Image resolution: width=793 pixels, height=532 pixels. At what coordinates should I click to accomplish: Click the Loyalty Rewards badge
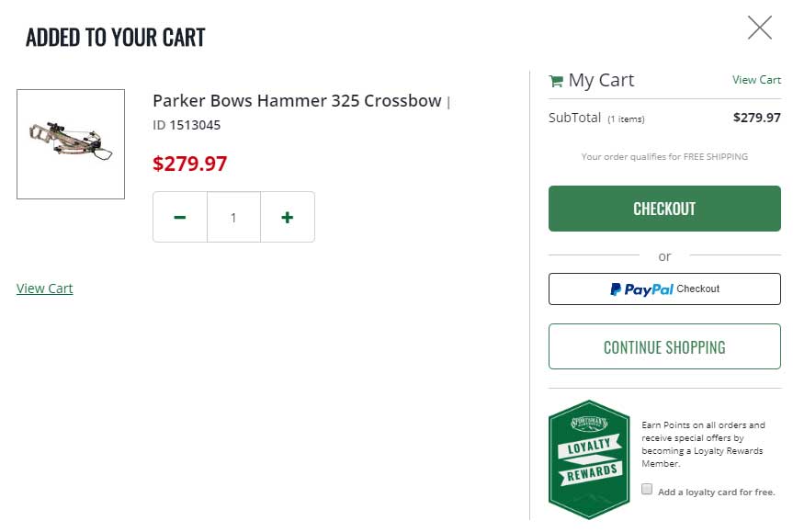pyautogui.click(x=588, y=459)
